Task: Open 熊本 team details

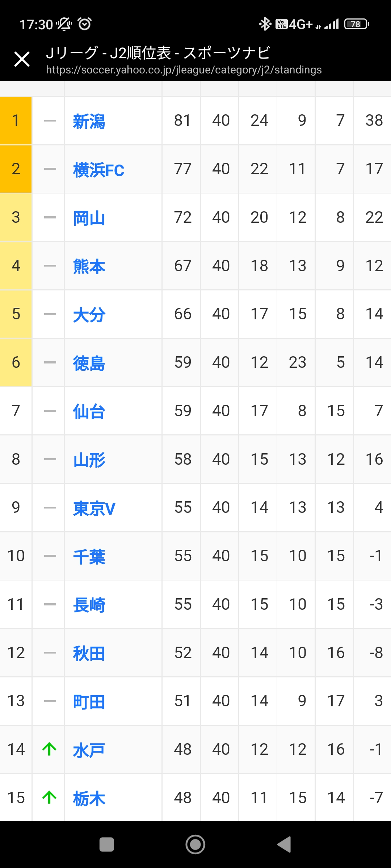Action: coord(89,267)
